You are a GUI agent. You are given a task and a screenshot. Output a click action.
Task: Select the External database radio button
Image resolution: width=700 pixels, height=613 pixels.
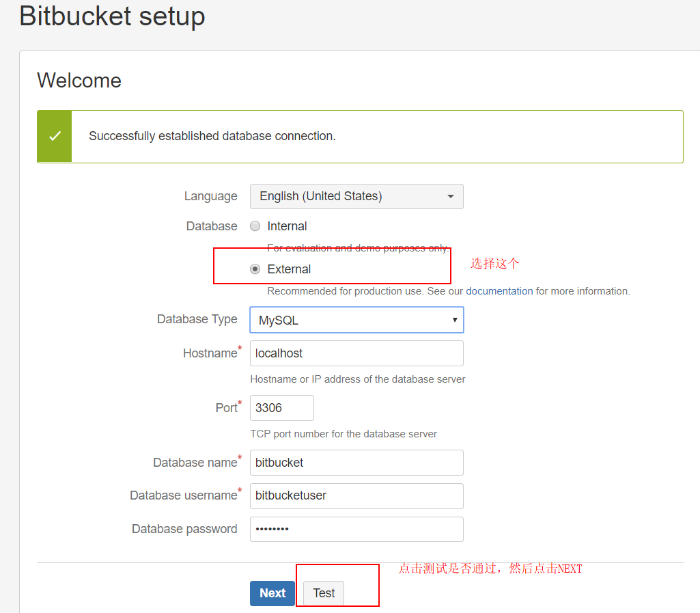pos(255,269)
